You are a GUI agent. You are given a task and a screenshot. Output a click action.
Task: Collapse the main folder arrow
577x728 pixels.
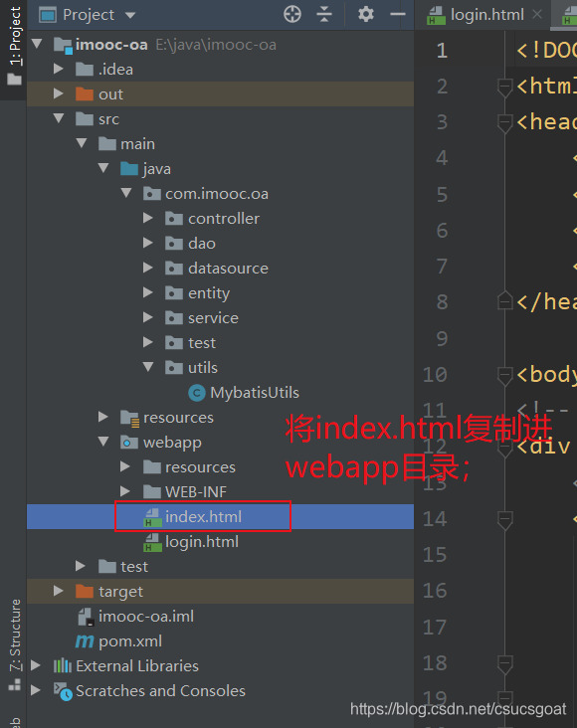82,143
